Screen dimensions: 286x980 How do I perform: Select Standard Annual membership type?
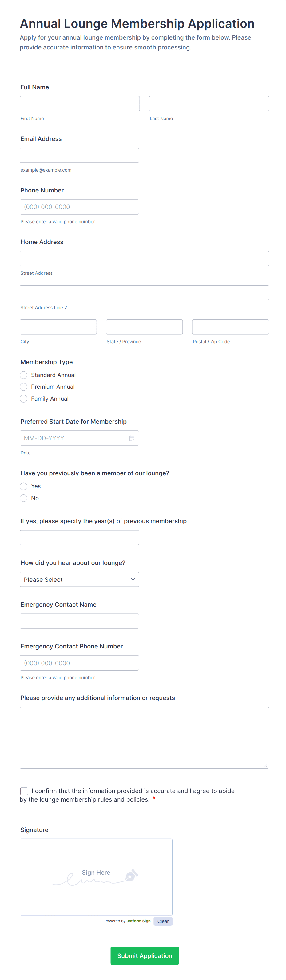(x=24, y=375)
